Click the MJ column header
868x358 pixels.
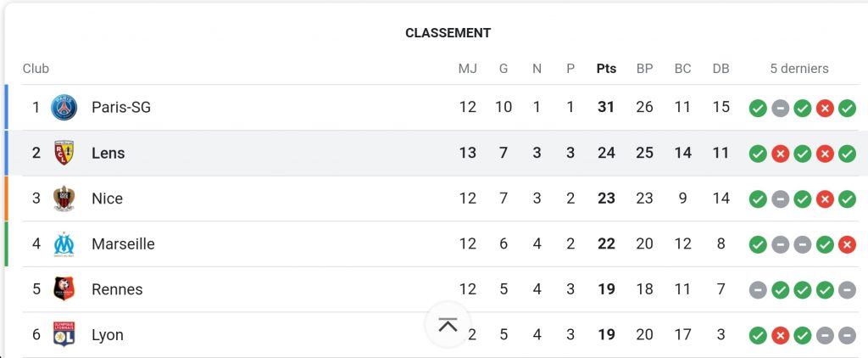468,69
